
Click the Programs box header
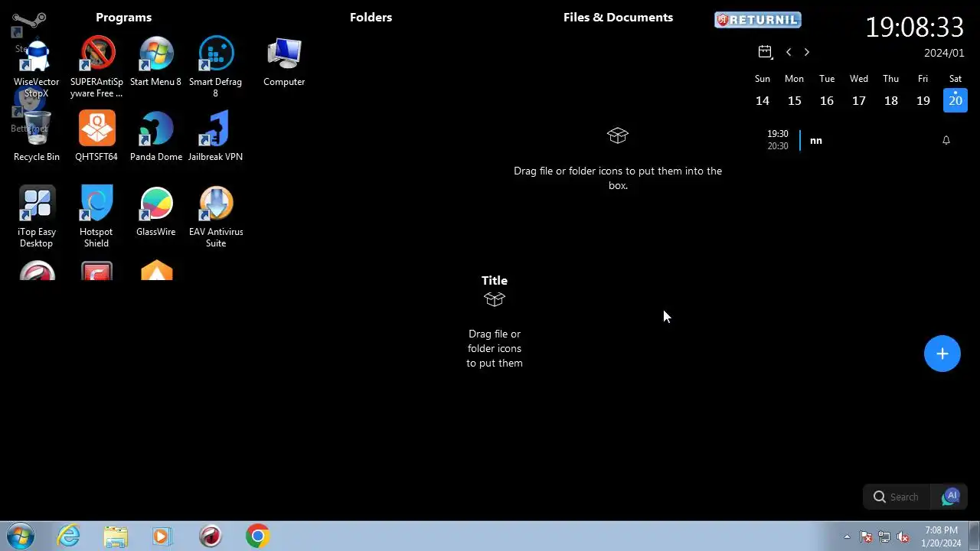(x=124, y=18)
